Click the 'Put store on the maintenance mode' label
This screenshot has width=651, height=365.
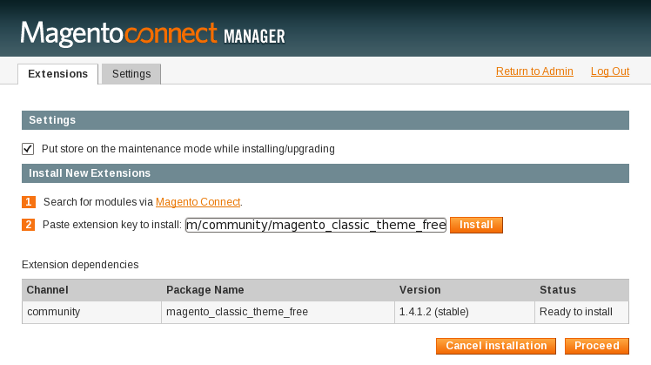[x=188, y=149]
